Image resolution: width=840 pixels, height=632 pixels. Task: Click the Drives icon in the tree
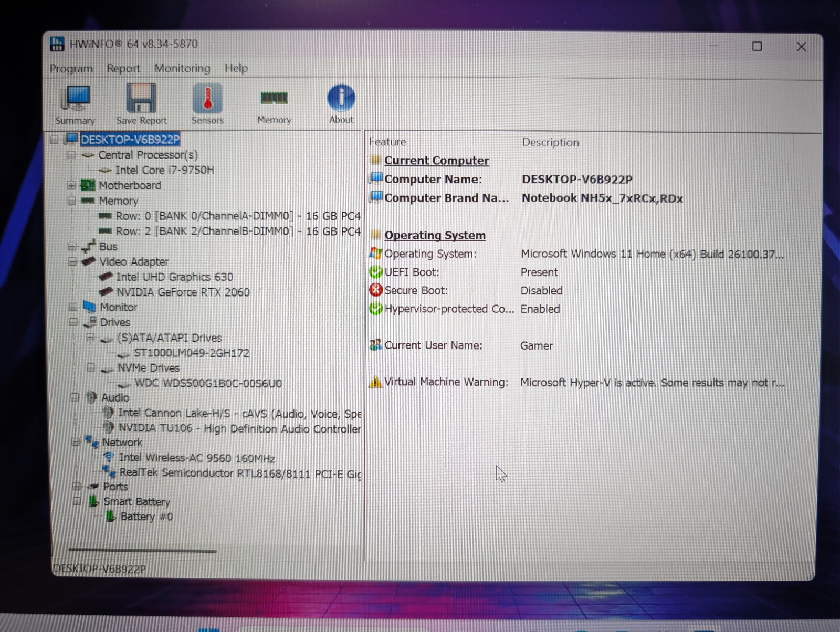tap(90, 322)
